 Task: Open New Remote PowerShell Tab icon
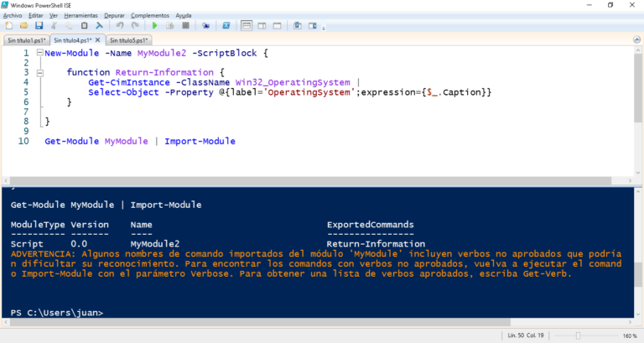click(206, 26)
